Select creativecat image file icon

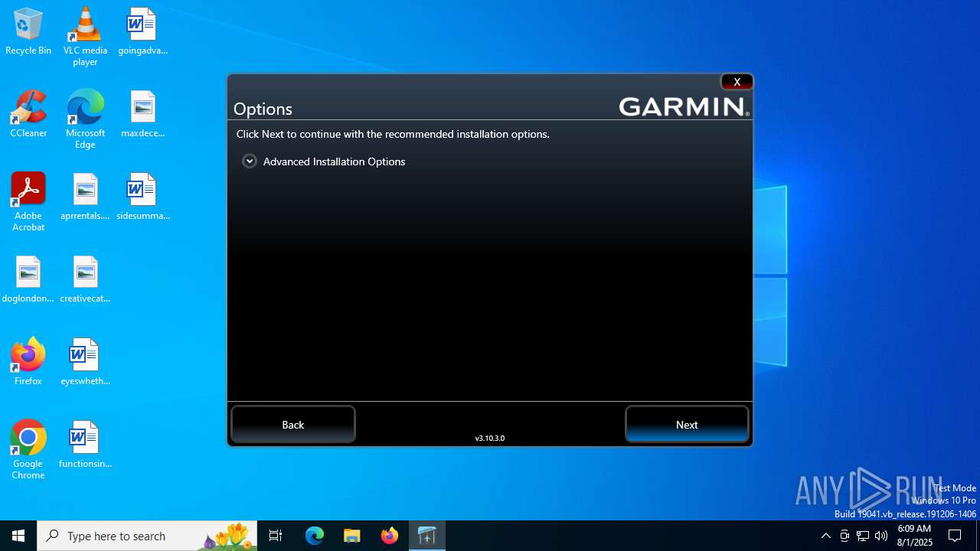point(85,280)
